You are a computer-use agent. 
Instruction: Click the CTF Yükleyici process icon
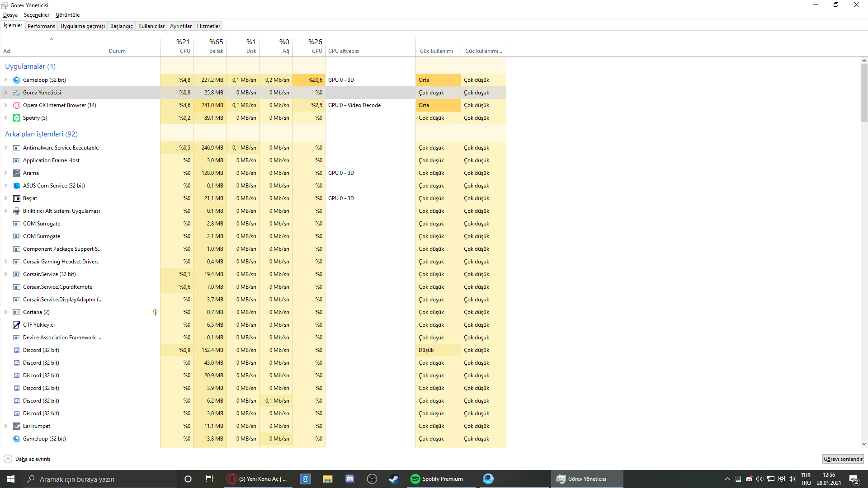click(17, 325)
